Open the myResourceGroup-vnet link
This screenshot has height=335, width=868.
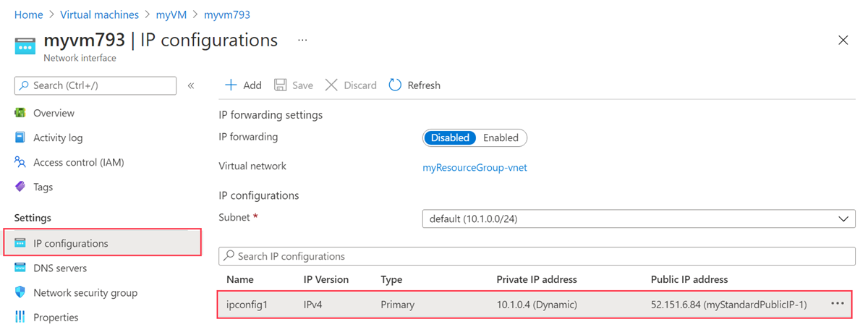[x=475, y=167]
